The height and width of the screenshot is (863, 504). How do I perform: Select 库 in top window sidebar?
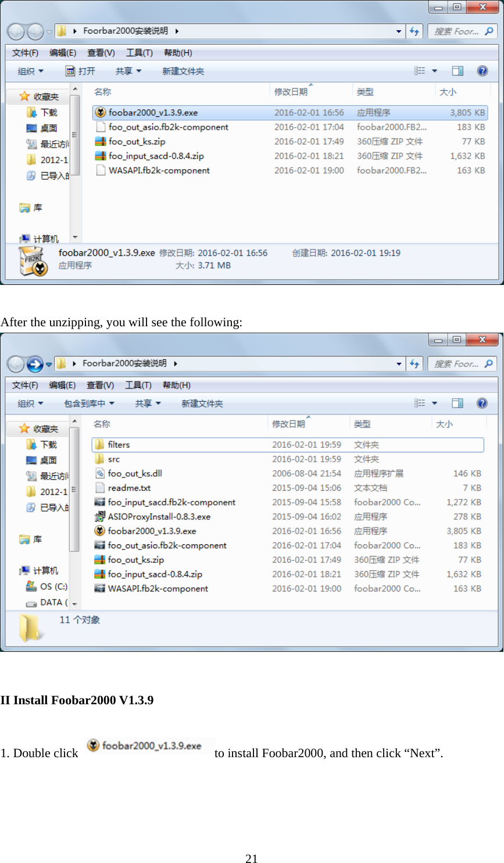click(x=31, y=208)
